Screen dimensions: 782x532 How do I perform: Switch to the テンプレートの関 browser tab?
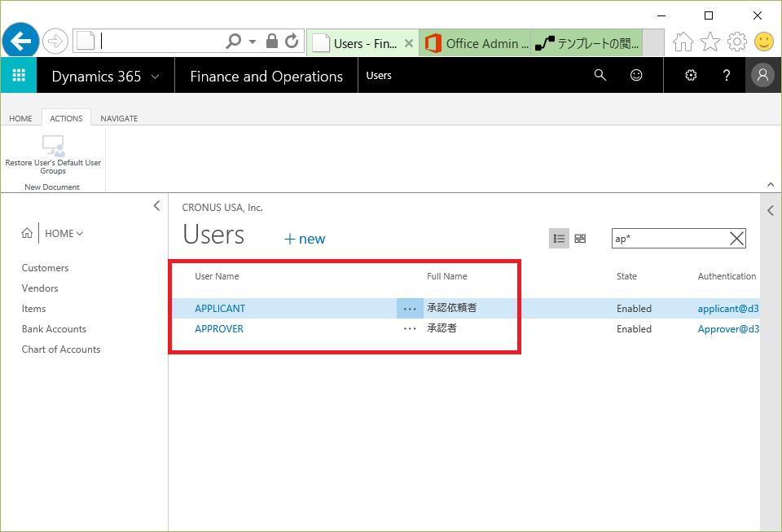586,43
